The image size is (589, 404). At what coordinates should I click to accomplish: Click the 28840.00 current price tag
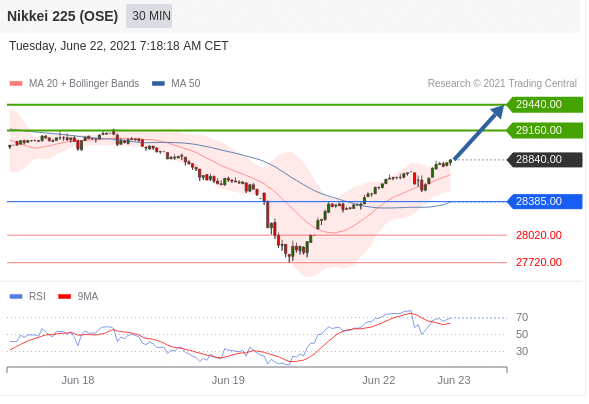[x=544, y=159]
